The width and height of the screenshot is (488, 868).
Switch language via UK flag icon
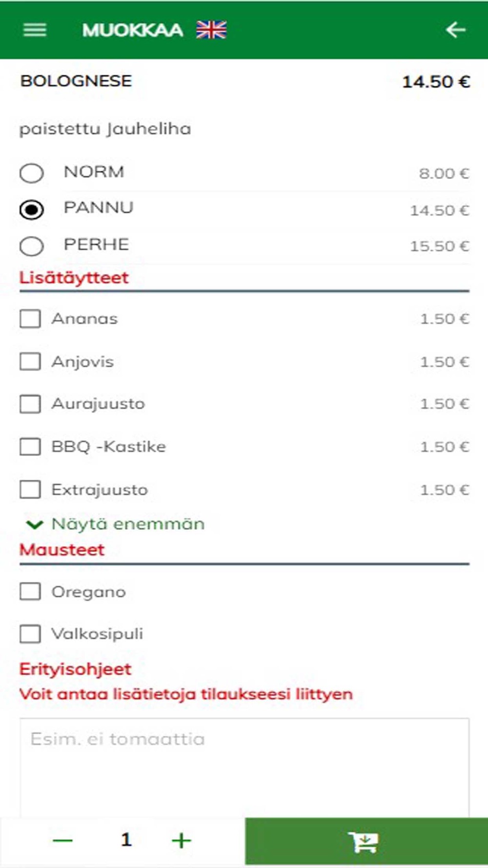[211, 30]
